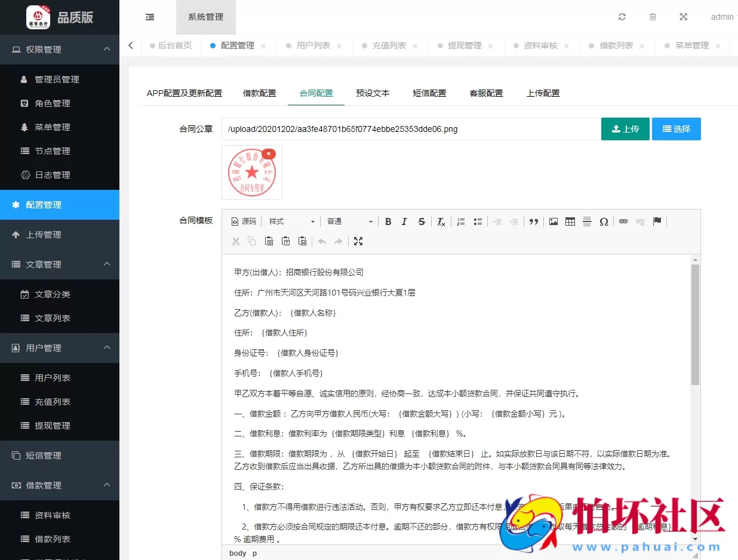The width and height of the screenshot is (738, 560).
Task: Toggle italic text formatting
Action: [x=404, y=221]
